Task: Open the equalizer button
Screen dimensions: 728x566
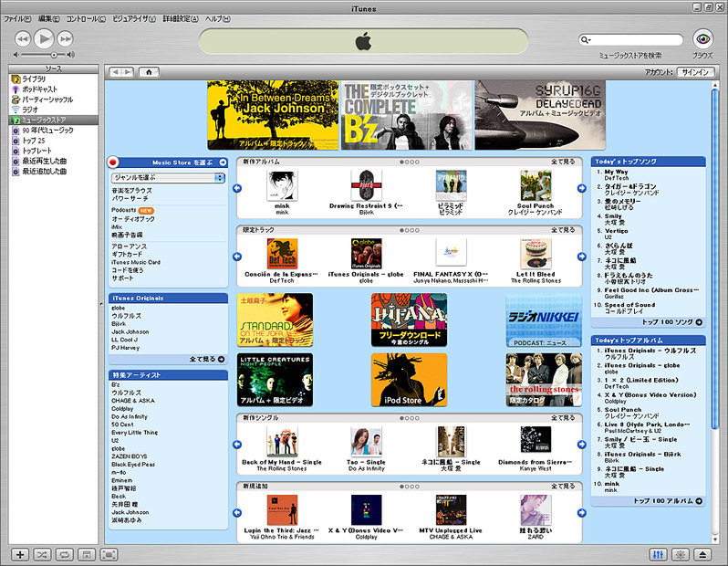Action: [658, 555]
